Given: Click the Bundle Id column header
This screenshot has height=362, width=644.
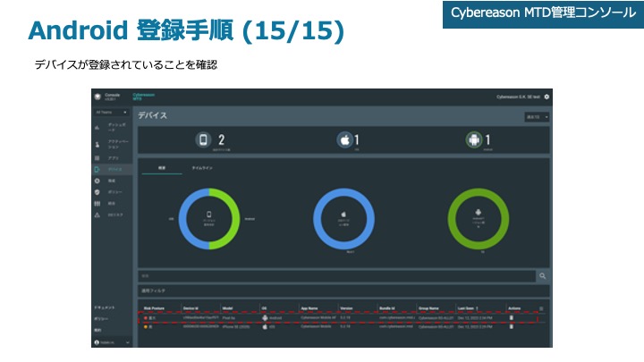Looking at the screenshot, I should 387,308.
